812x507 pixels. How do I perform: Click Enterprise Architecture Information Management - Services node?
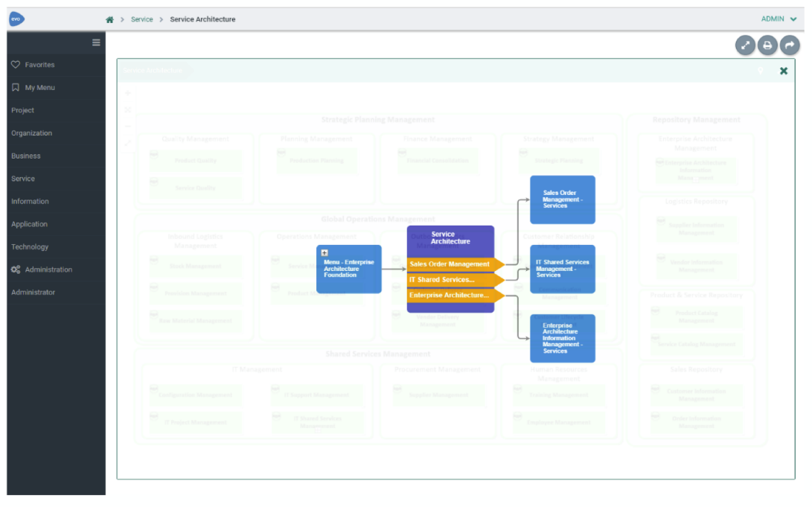point(563,338)
